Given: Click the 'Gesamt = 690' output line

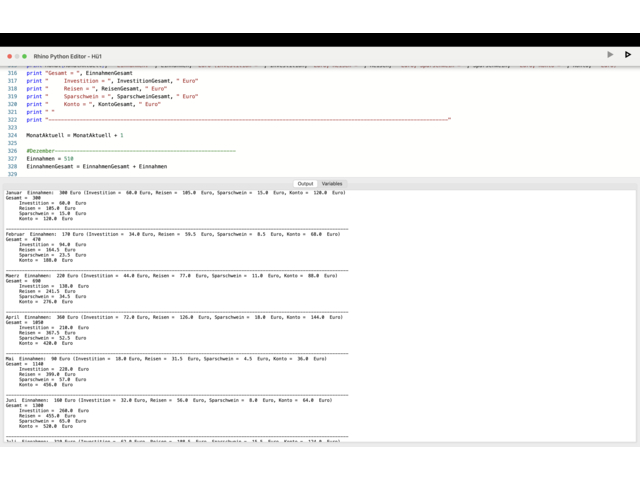Looking at the screenshot, I should coord(23,281).
